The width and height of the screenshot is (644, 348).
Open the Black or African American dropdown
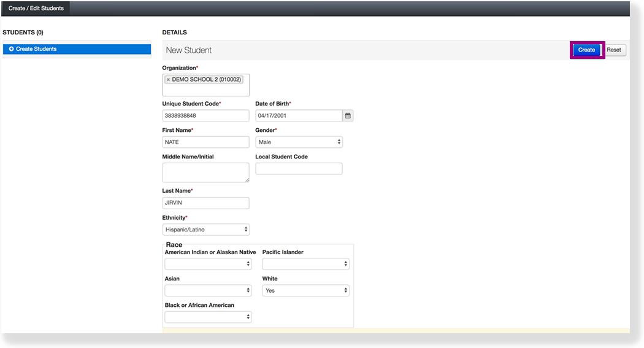pos(208,317)
